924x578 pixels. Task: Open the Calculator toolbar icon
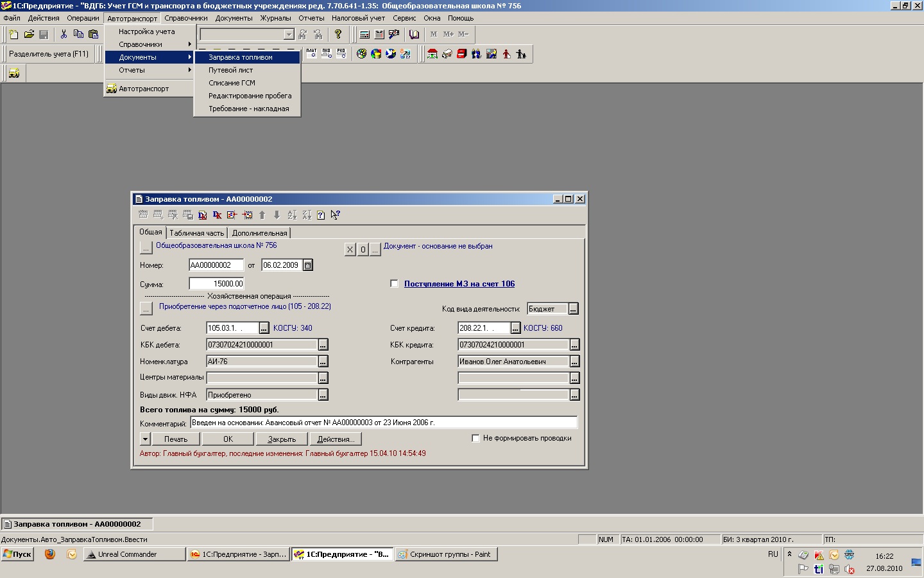tap(364, 34)
